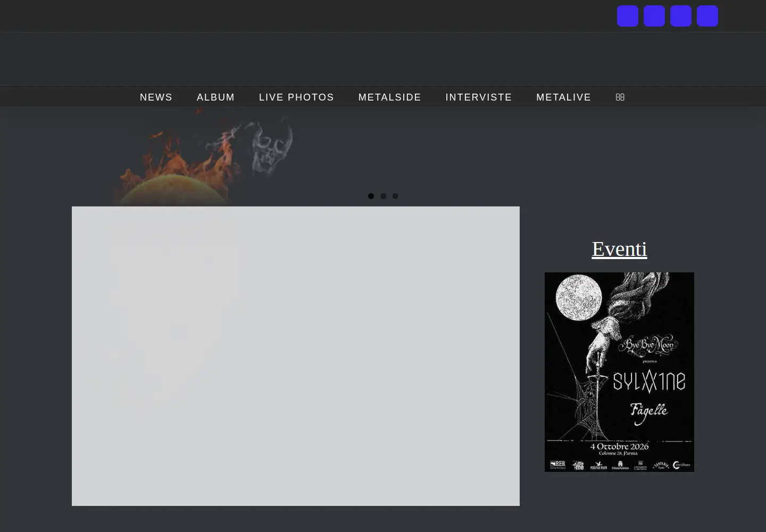Follow the Eventi heading link
Screen dimensions: 766x532
[x=619, y=249]
